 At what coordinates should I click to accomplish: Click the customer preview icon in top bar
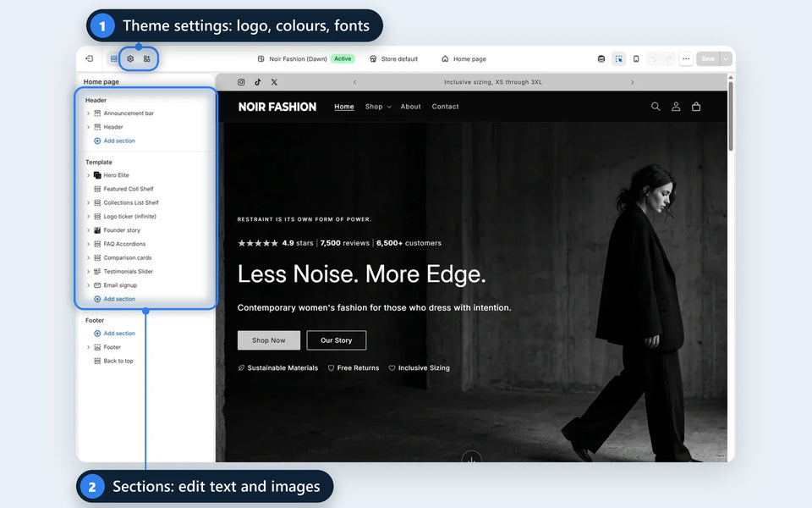pos(601,59)
